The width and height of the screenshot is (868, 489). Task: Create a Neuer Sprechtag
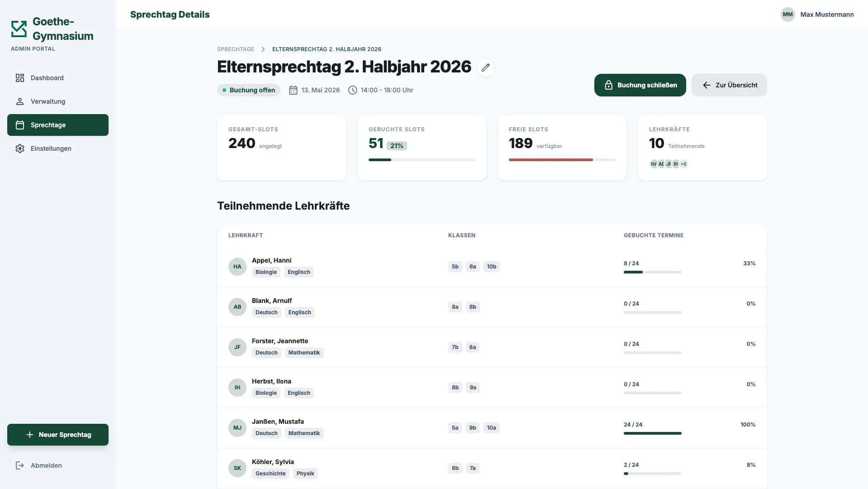(58, 435)
